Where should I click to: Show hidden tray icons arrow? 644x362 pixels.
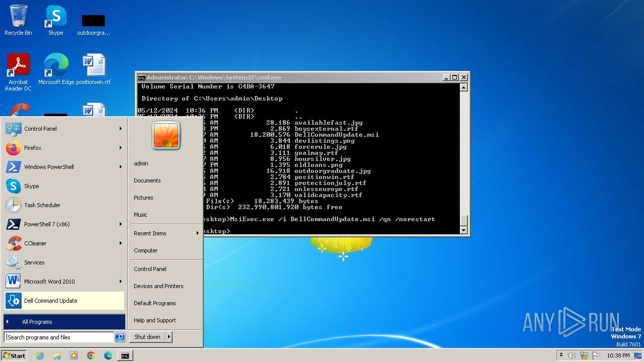(561, 355)
